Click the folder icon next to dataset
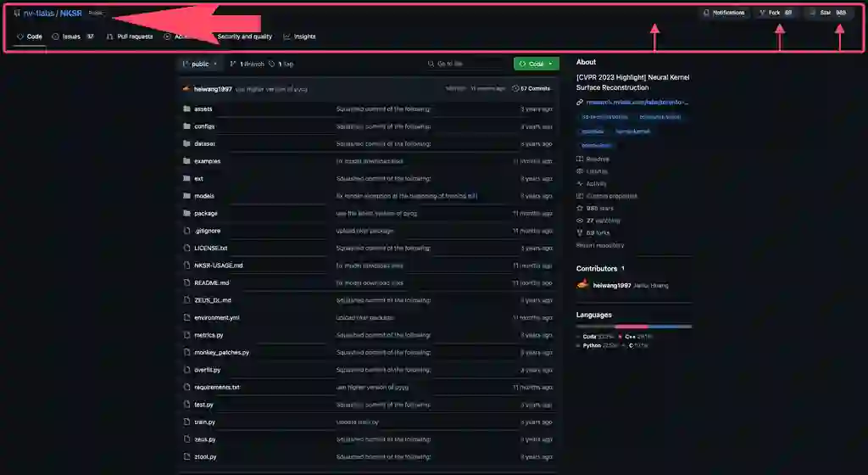The height and width of the screenshot is (475, 868). click(x=186, y=143)
